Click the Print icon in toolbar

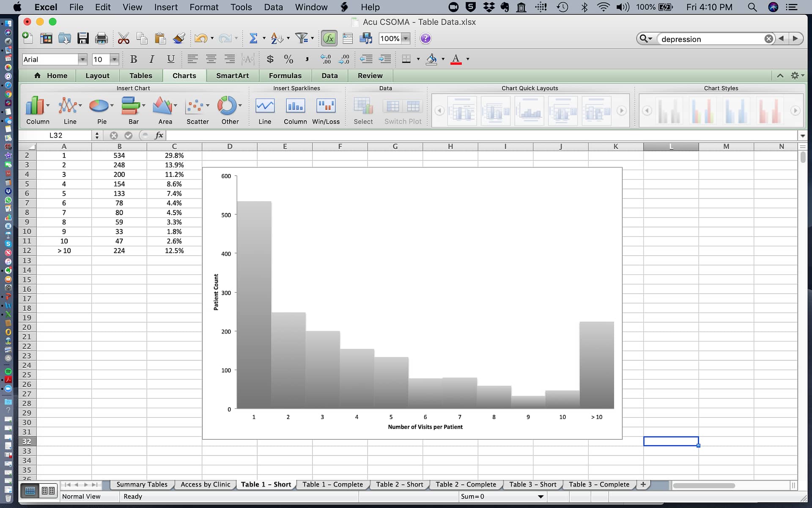pos(101,39)
